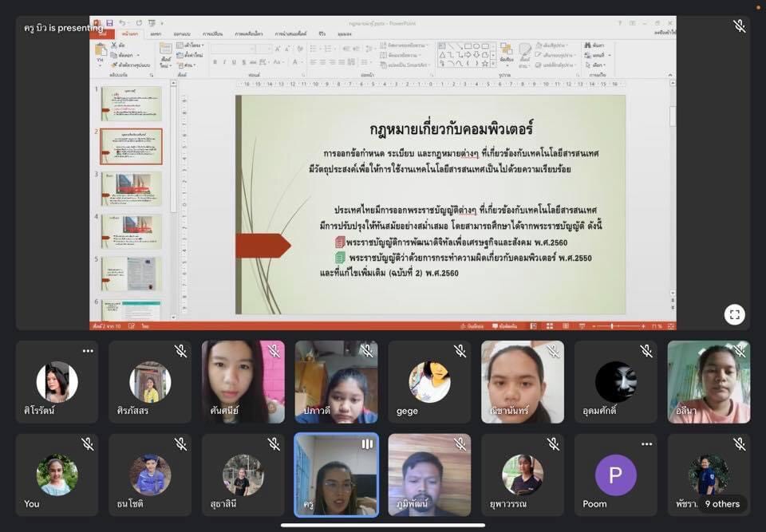Viewport: 766px width, 532px height.
Task: Toggle Bold formatting in the font group
Action: click(x=213, y=62)
